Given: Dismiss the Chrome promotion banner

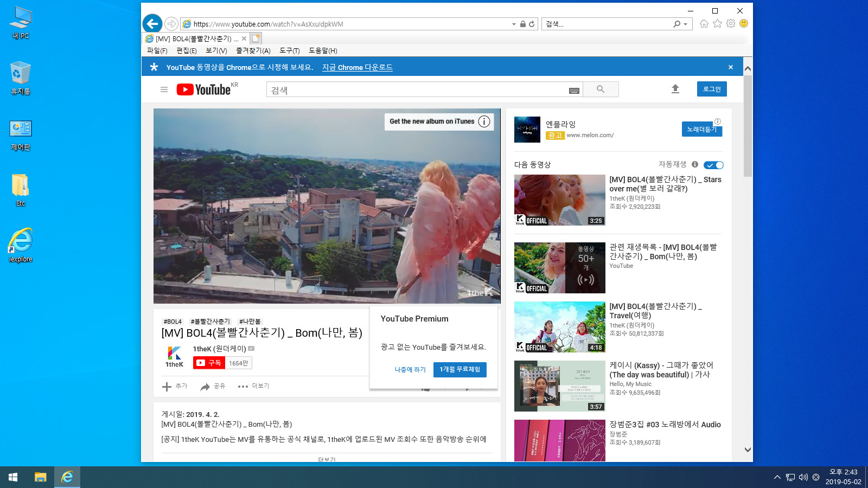Looking at the screenshot, I should 731,67.
